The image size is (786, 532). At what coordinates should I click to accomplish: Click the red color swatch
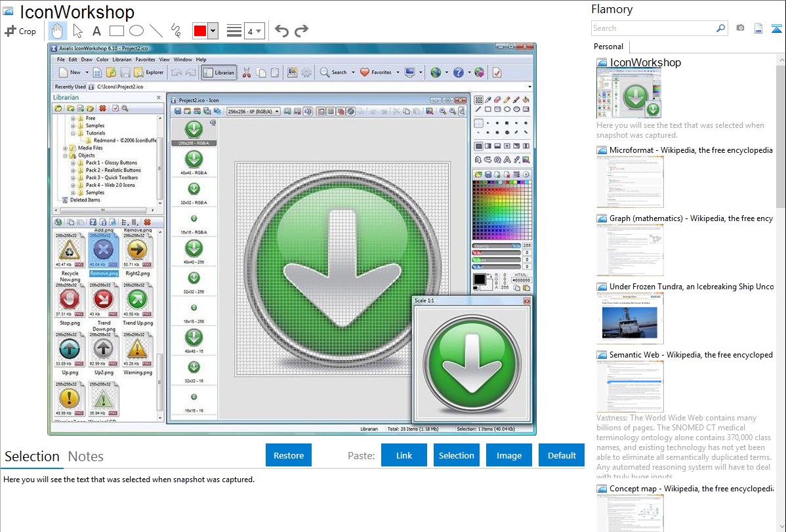[x=200, y=31]
